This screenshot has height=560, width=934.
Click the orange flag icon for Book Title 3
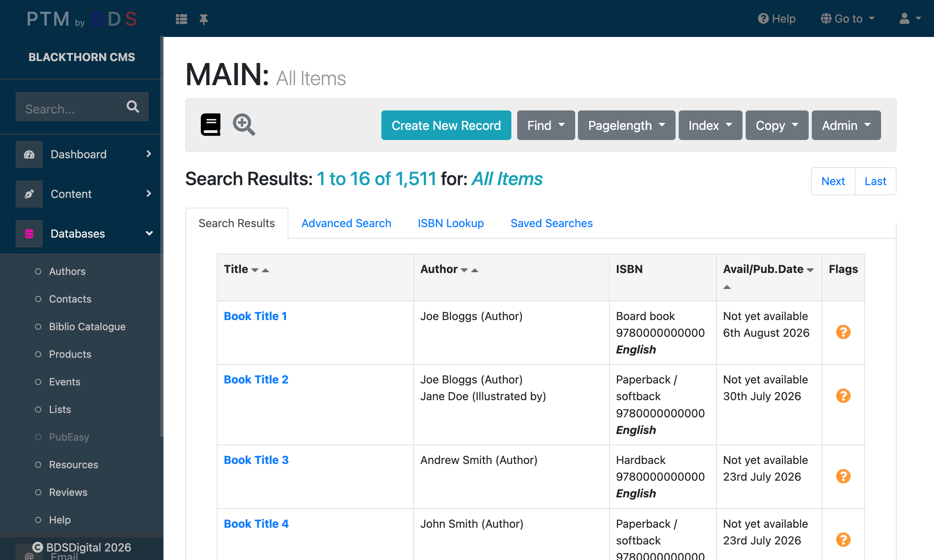[843, 476]
